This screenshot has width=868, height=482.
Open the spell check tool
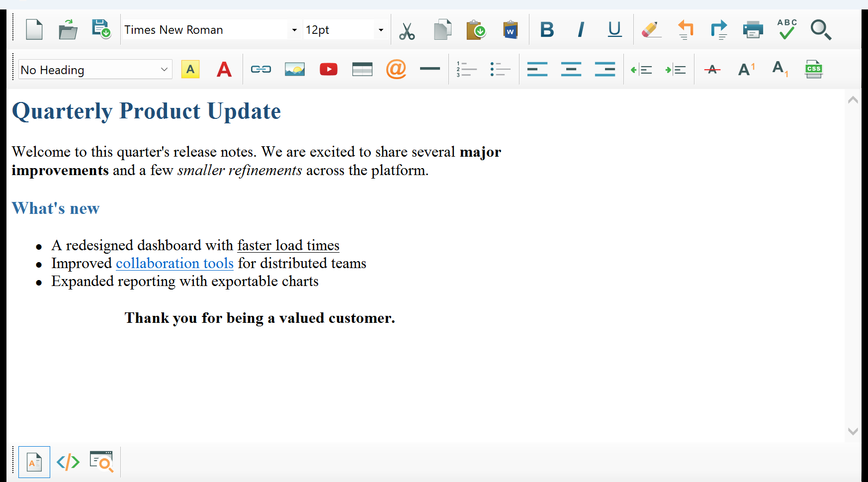point(787,30)
